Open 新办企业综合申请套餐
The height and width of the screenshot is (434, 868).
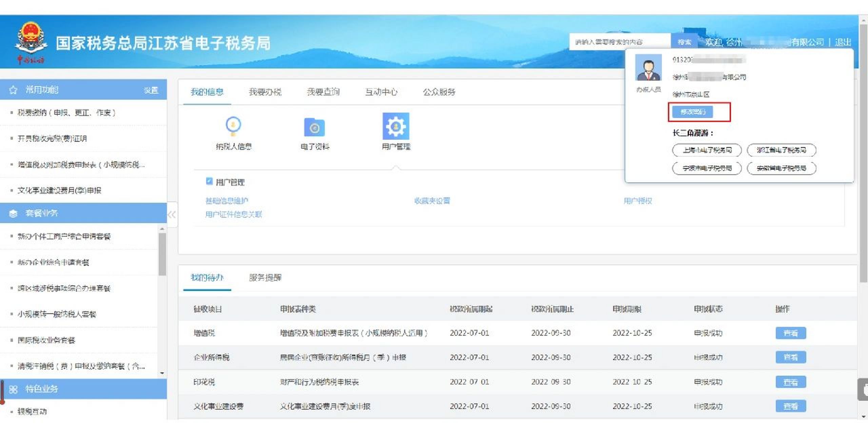pyautogui.click(x=53, y=262)
